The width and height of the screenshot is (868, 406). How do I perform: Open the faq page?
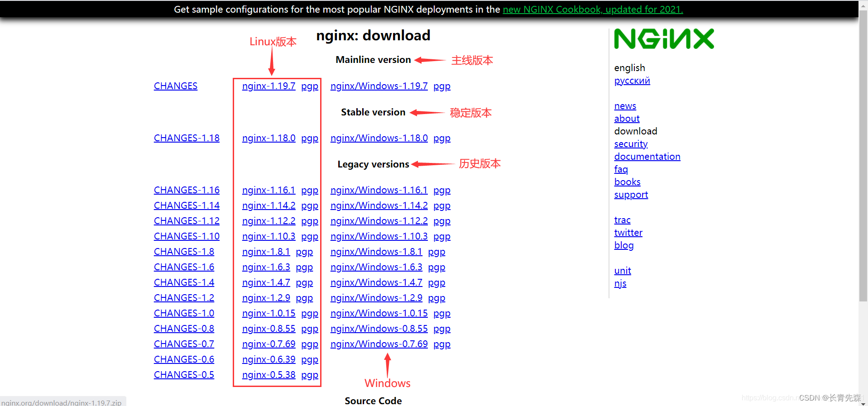621,169
